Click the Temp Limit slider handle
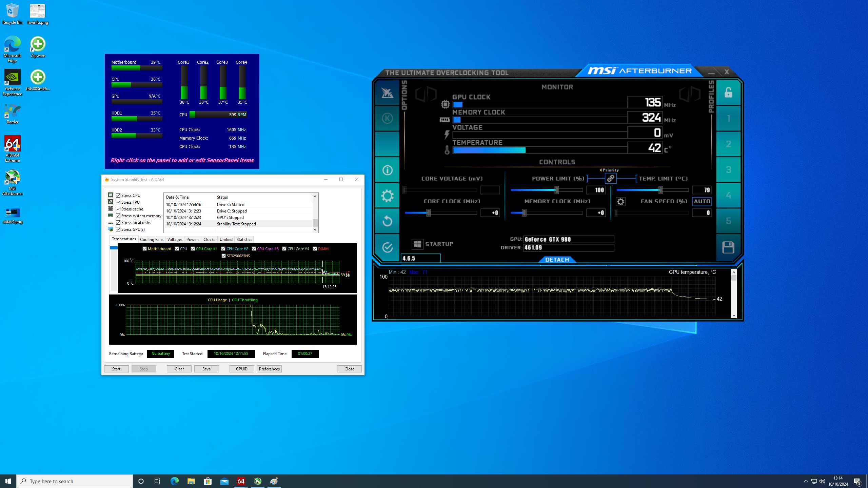Screen dimensions: 868x488 [660, 190]
